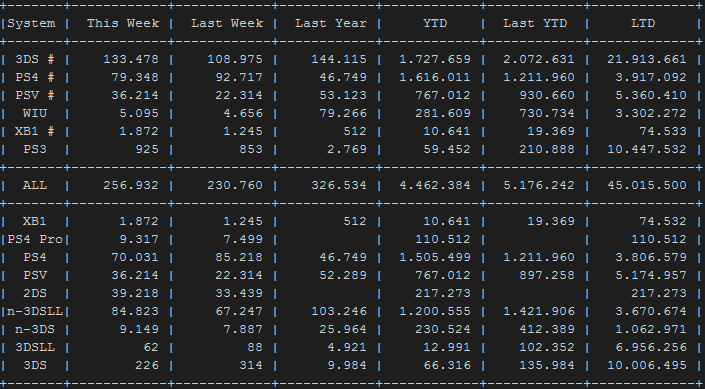This screenshot has height=389, width=705.
Task: Select the PS3 Last YTD value 210.888
Action: (547, 149)
